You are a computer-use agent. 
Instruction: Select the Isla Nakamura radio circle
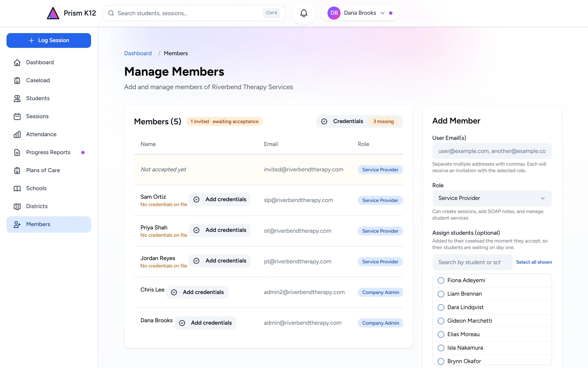click(441, 348)
